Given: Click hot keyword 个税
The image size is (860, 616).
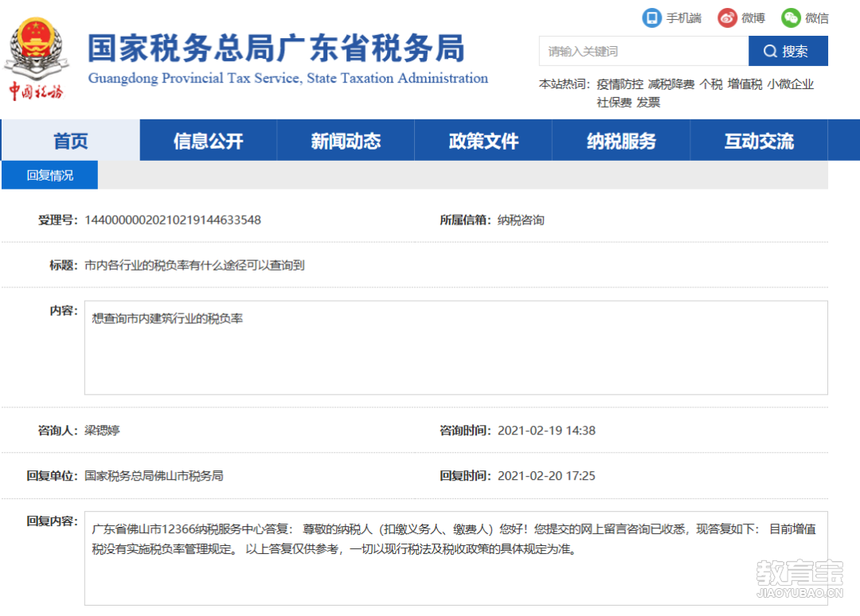Looking at the screenshot, I should (711, 84).
